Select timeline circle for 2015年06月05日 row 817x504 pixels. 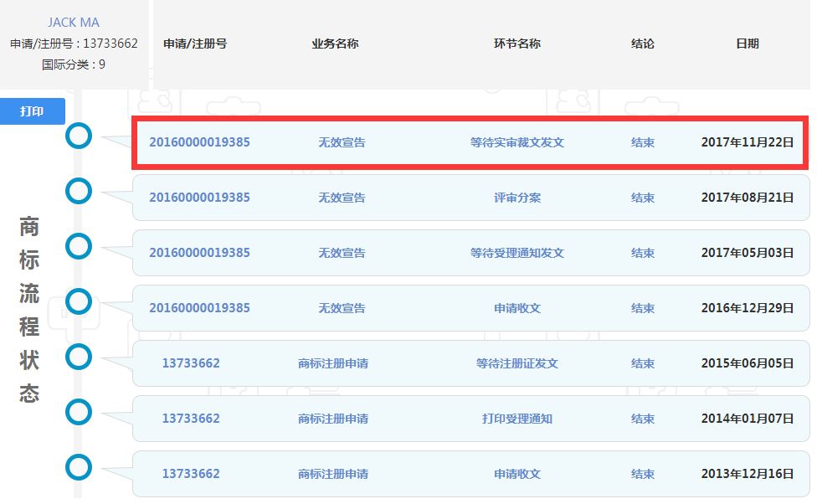click(79, 357)
